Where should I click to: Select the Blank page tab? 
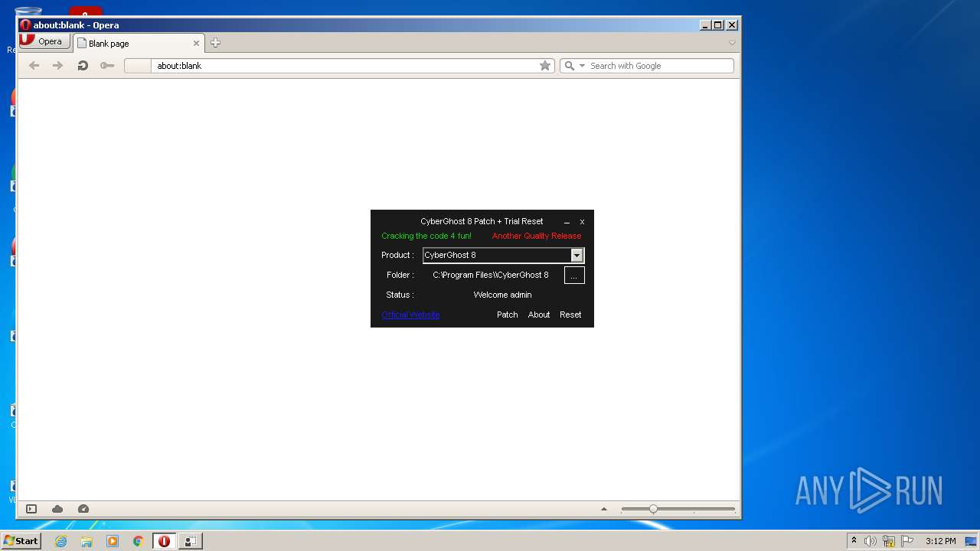pos(139,44)
